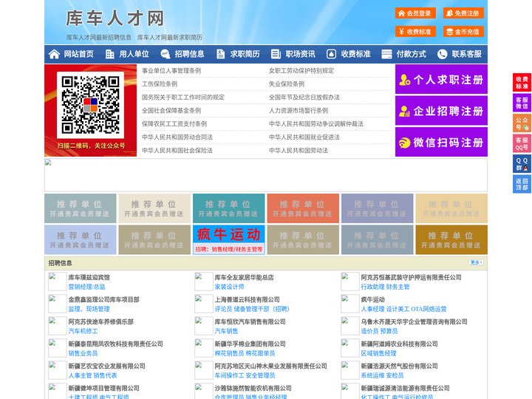Click the broken logo image beside 疯牛运动 listing

coord(349,304)
